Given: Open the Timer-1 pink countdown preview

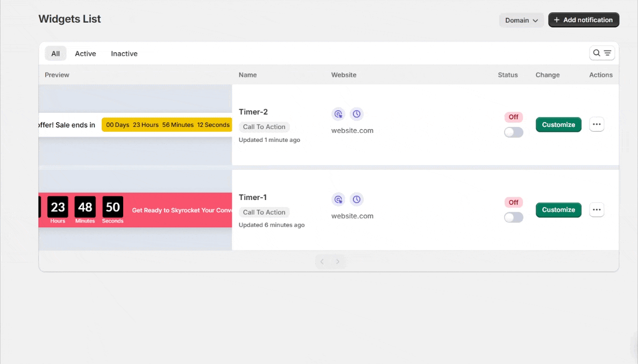Looking at the screenshot, I should point(135,210).
